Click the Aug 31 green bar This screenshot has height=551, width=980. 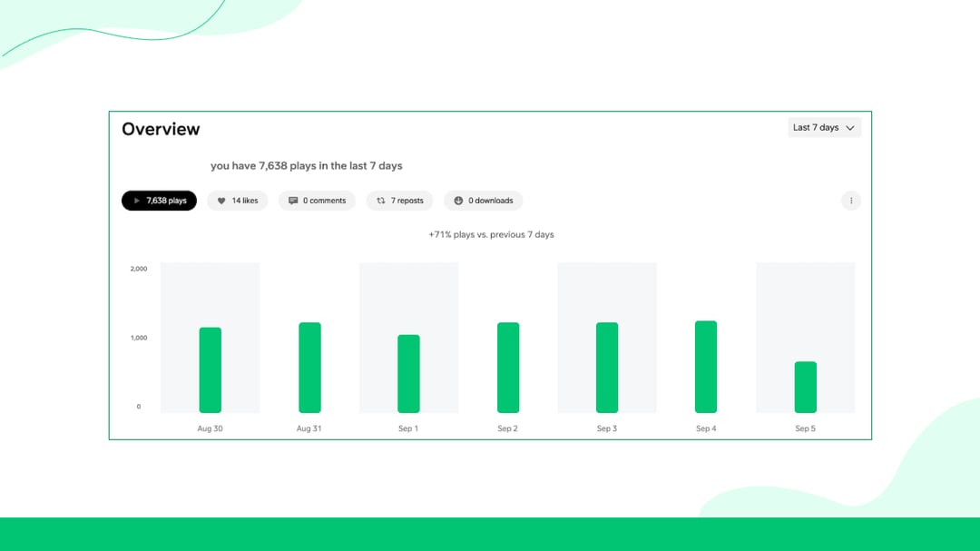click(x=309, y=368)
